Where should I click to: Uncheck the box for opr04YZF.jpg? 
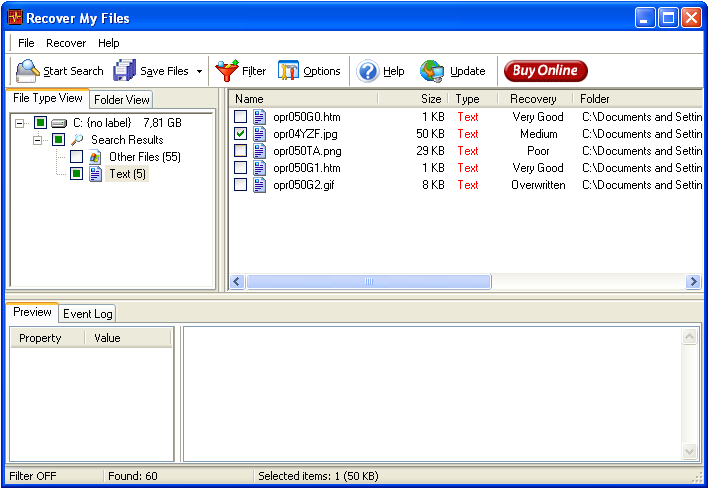click(x=241, y=134)
